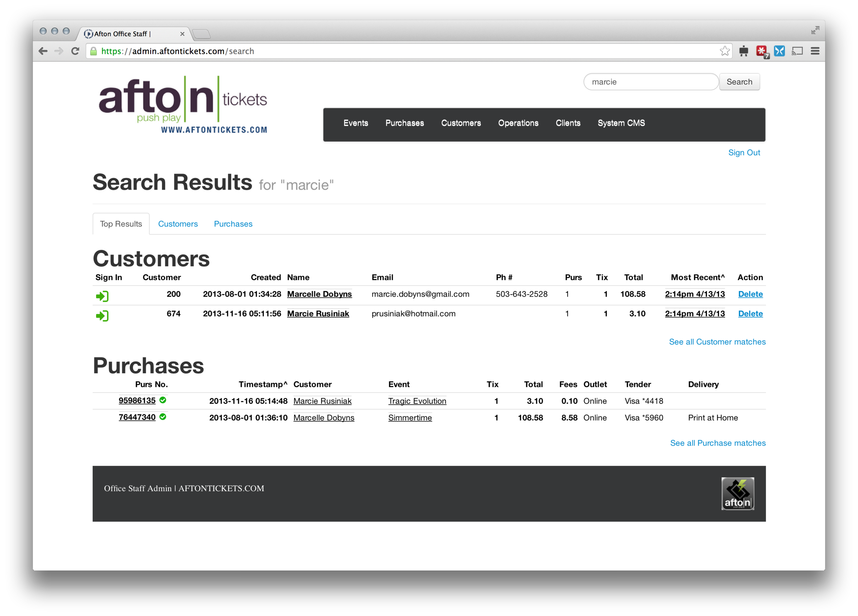This screenshot has width=858, height=616.
Task: Click the browser back arrow
Action: (43, 51)
